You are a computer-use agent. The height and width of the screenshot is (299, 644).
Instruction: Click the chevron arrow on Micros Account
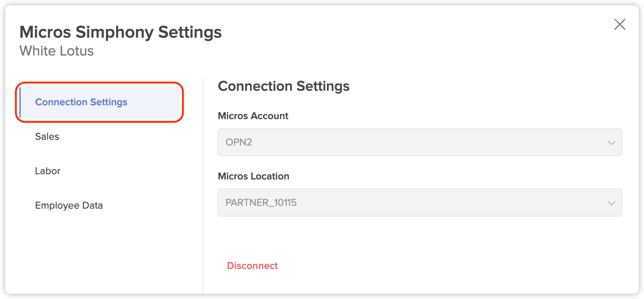[x=611, y=143]
